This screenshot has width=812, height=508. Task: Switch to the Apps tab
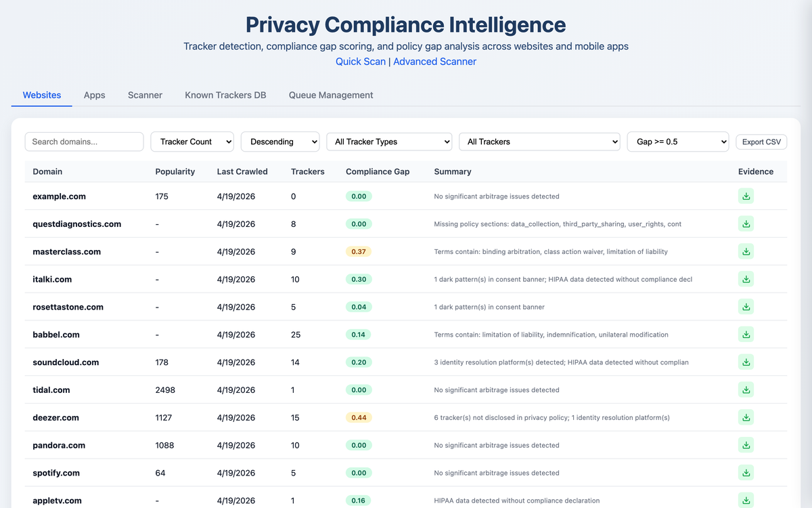[x=94, y=95]
